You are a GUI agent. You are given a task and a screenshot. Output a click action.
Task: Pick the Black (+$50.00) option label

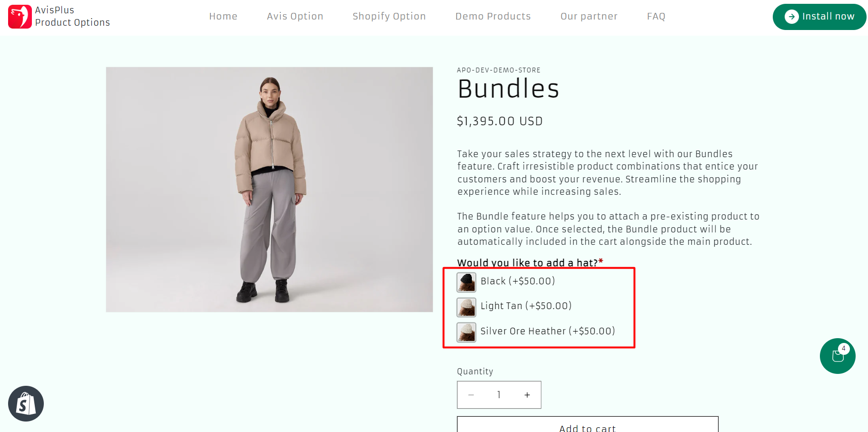518,281
